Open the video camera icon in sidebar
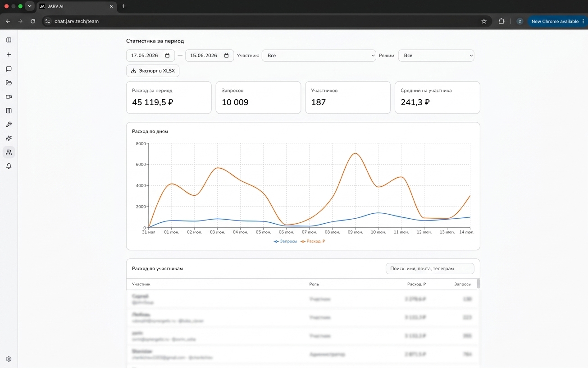Viewport: 588px width, 368px height. coord(9,97)
